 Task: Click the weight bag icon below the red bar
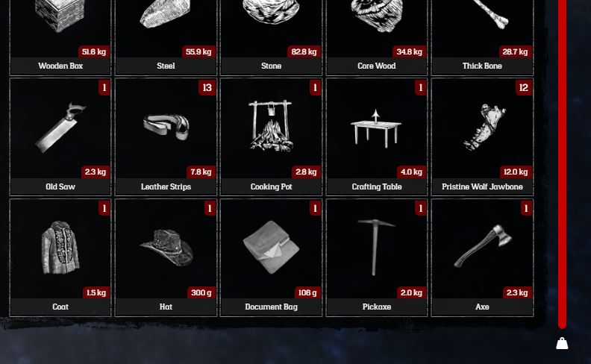point(562,343)
